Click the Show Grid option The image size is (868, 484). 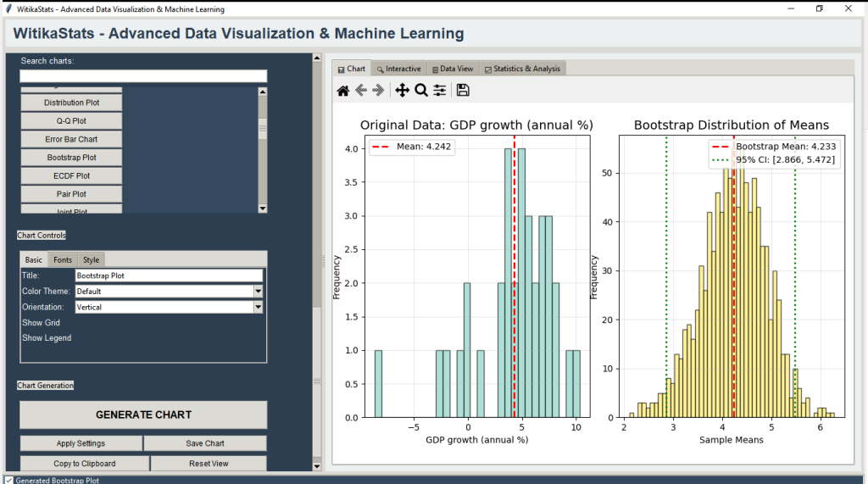pos(41,322)
